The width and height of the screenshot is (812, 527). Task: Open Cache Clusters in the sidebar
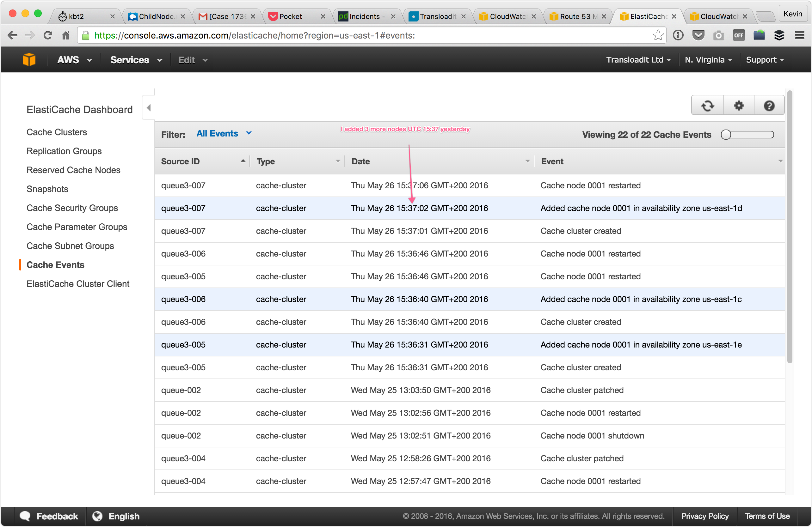(57, 132)
